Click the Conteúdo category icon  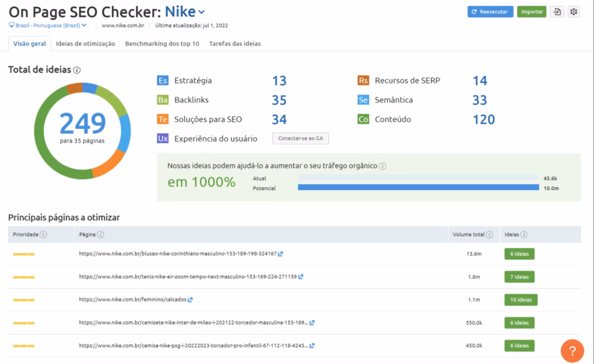[363, 119]
